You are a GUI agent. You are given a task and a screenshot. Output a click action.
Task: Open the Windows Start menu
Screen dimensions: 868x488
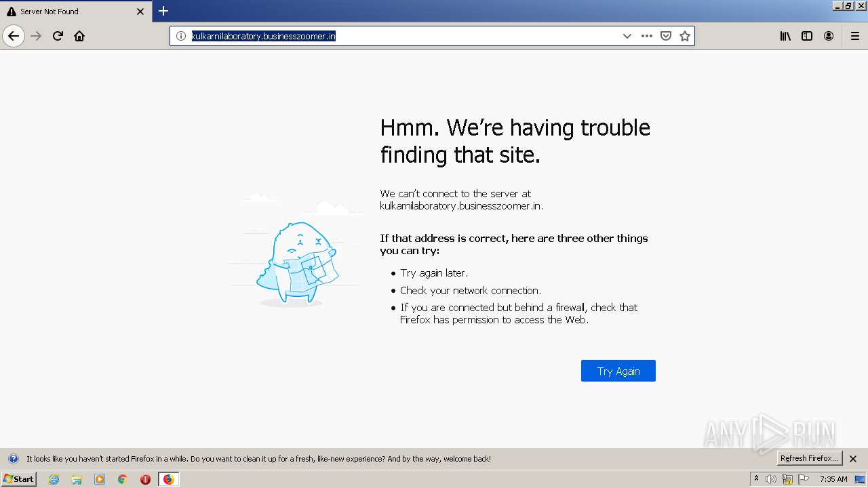18,479
